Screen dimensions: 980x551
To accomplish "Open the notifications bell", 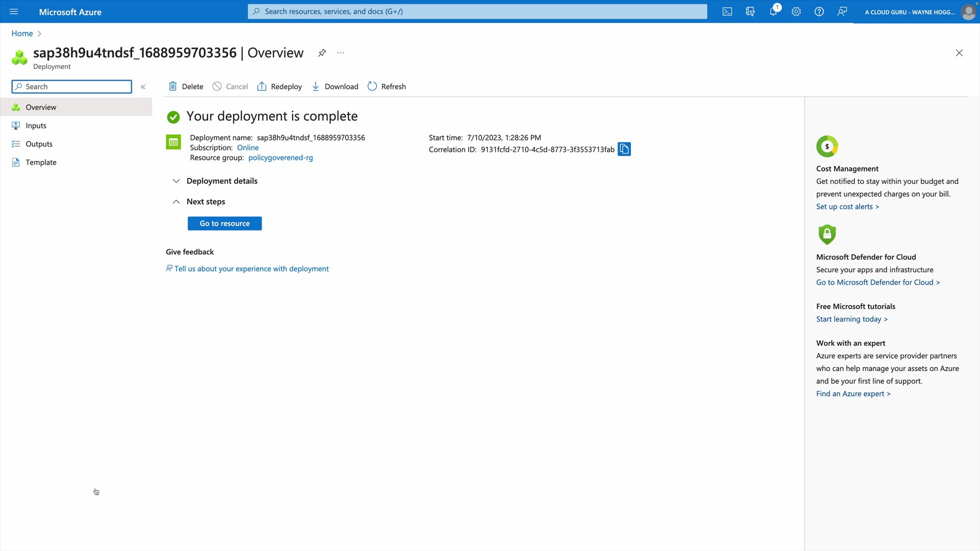I will [x=773, y=12].
